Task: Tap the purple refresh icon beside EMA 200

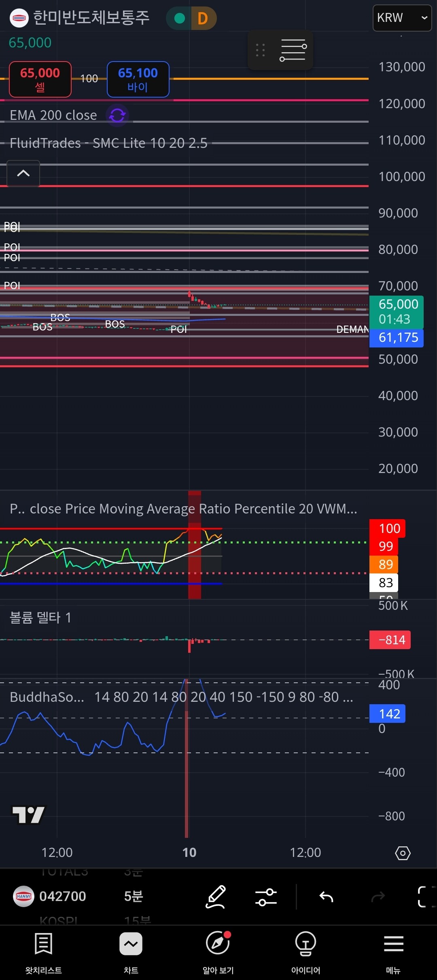Action: [x=117, y=115]
